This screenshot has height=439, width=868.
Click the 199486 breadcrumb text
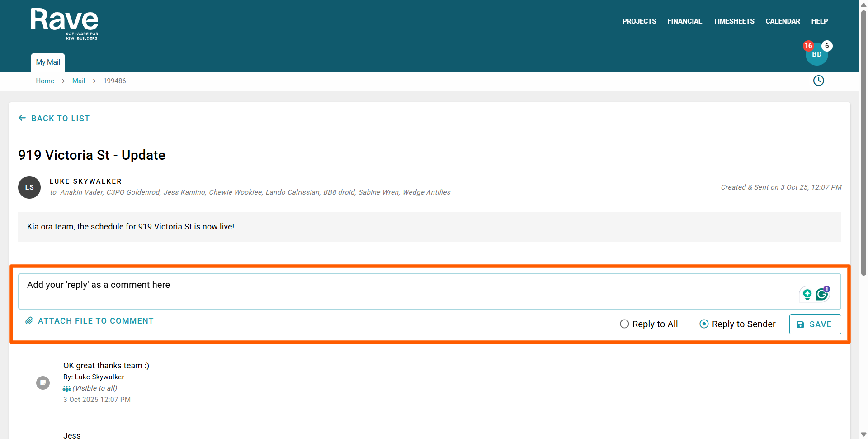click(x=115, y=81)
